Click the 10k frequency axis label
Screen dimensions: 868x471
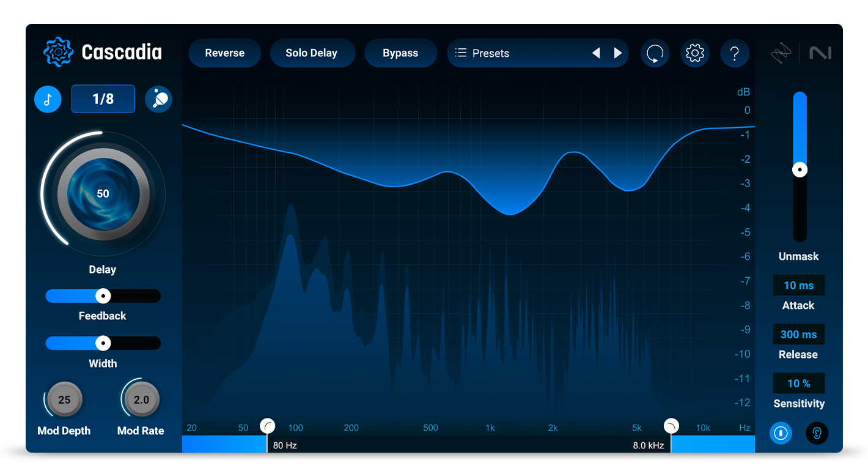pyautogui.click(x=704, y=428)
